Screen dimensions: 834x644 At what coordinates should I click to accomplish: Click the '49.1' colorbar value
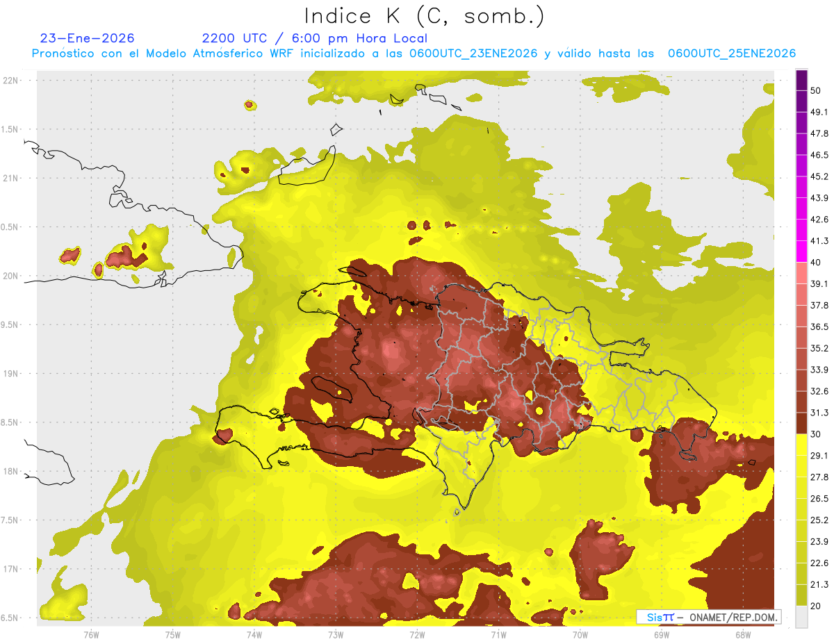pyautogui.click(x=819, y=112)
